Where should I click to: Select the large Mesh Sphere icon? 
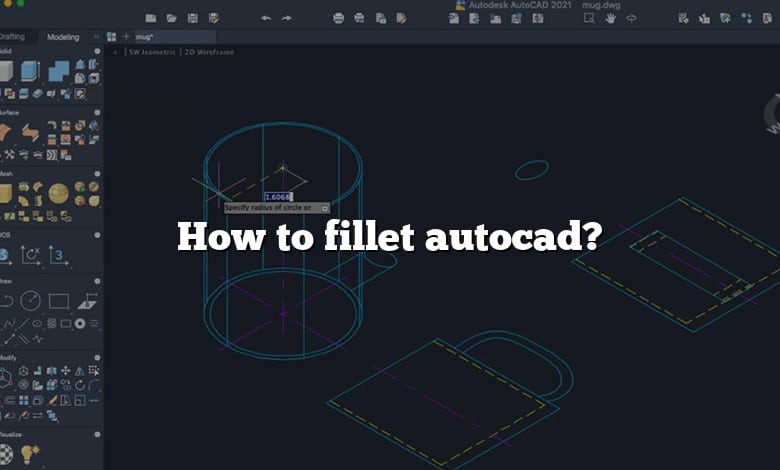point(59,193)
